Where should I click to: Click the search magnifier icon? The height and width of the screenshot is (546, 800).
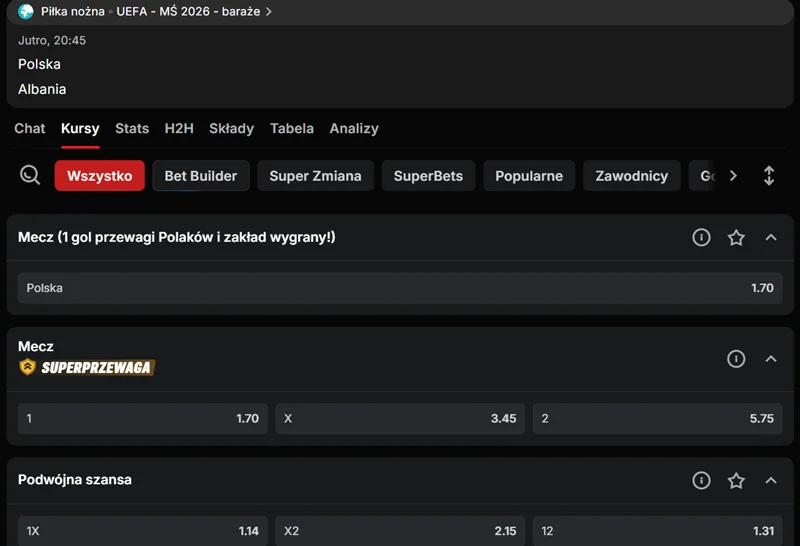click(x=30, y=176)
